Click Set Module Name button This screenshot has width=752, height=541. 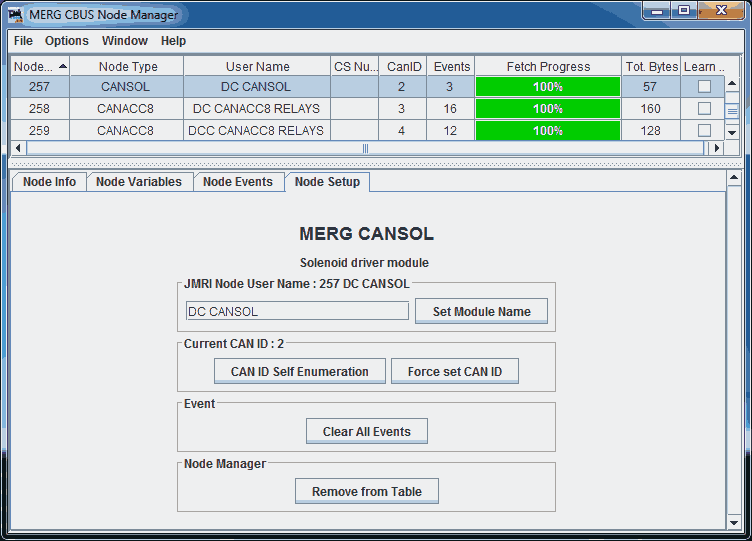482,311
